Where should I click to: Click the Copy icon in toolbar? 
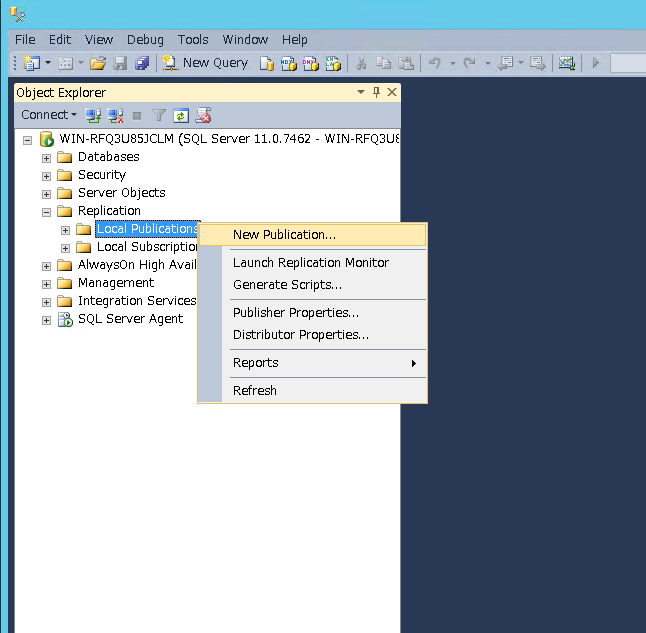pos(384,63)
